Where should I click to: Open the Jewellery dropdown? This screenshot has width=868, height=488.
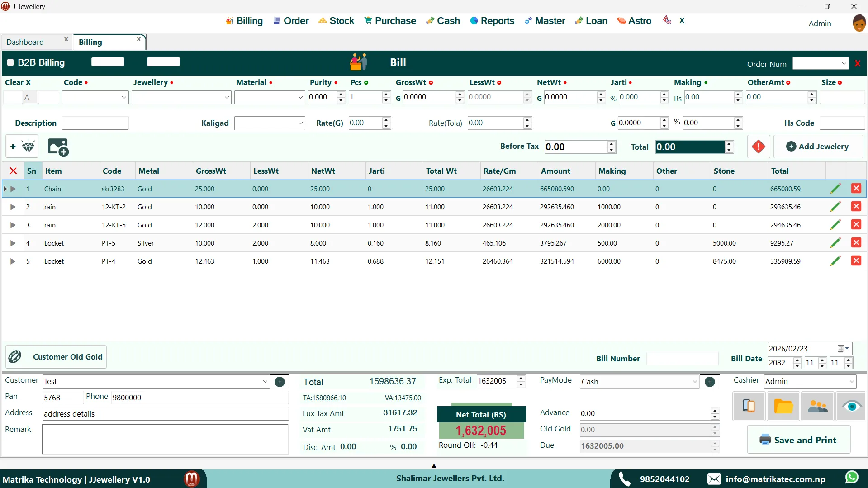click(227, 97)
